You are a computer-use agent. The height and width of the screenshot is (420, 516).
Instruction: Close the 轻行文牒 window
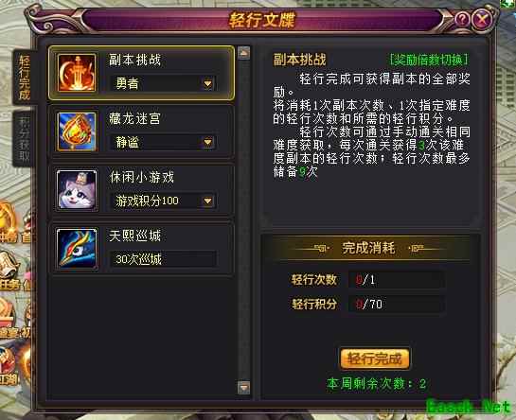483,19
